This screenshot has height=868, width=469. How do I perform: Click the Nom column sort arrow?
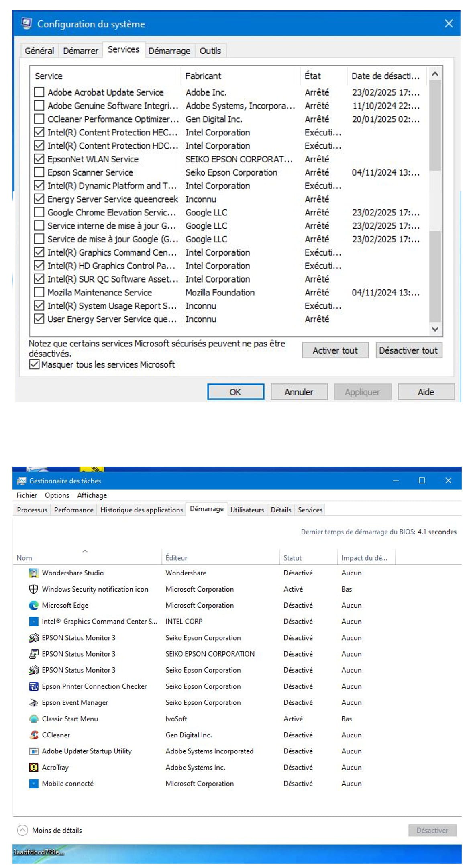(85, 551)
